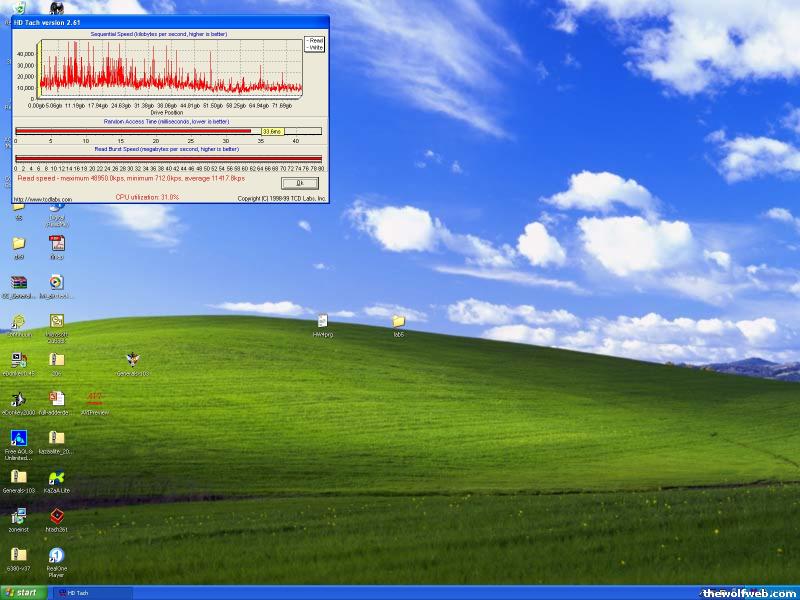Click the Read Burst Speed bar

pyautogui.click(x=168, y=158)
